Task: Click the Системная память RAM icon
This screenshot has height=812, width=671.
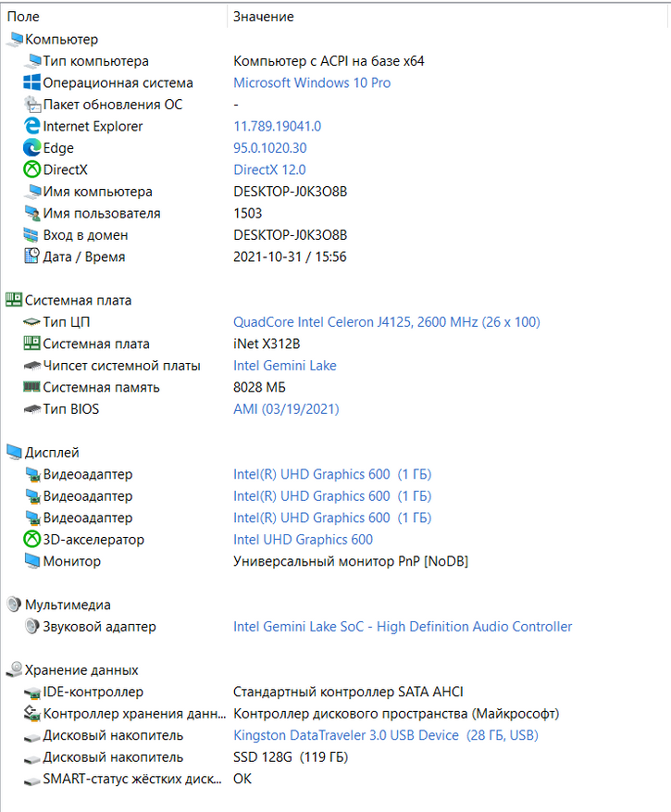Action: coord(32,387)
